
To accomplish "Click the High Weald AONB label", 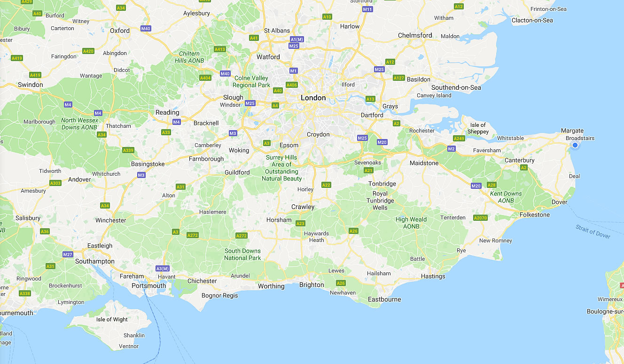I will click(411, 223).
